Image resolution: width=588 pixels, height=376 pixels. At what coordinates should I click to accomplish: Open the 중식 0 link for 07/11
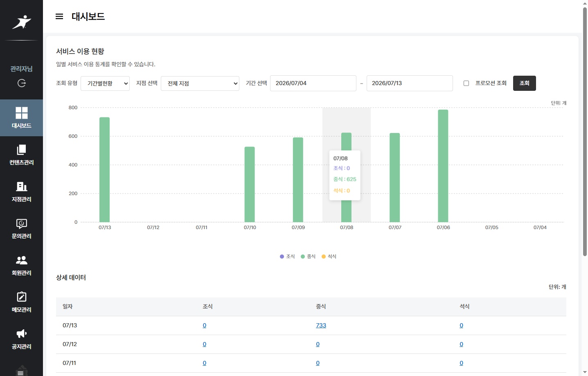tap(318, 363)
